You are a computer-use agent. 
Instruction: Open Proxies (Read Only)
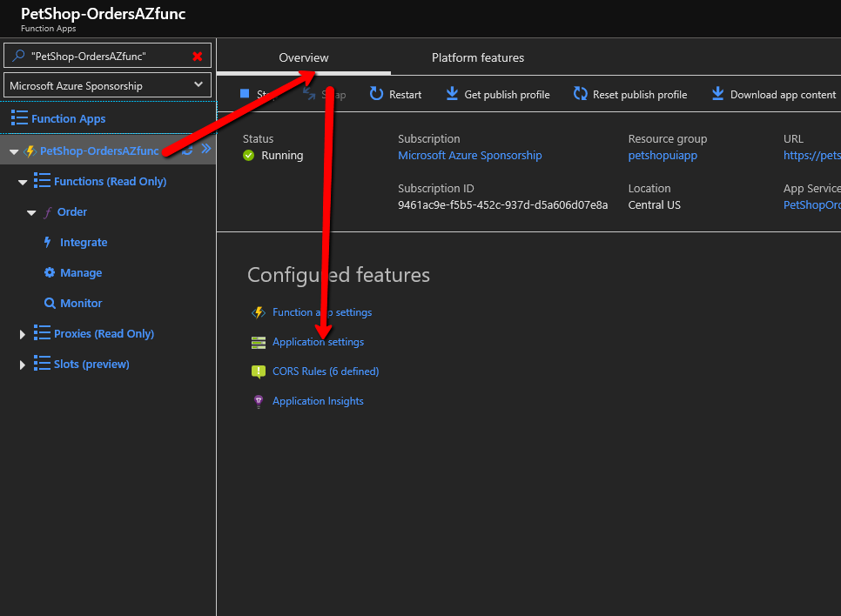pos(104,333)
